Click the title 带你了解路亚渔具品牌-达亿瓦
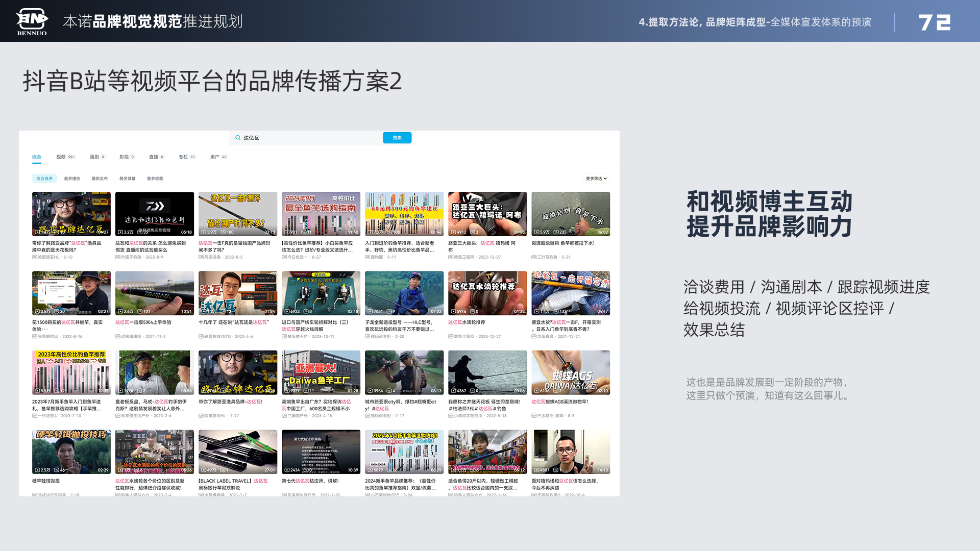 coord(231,402)
